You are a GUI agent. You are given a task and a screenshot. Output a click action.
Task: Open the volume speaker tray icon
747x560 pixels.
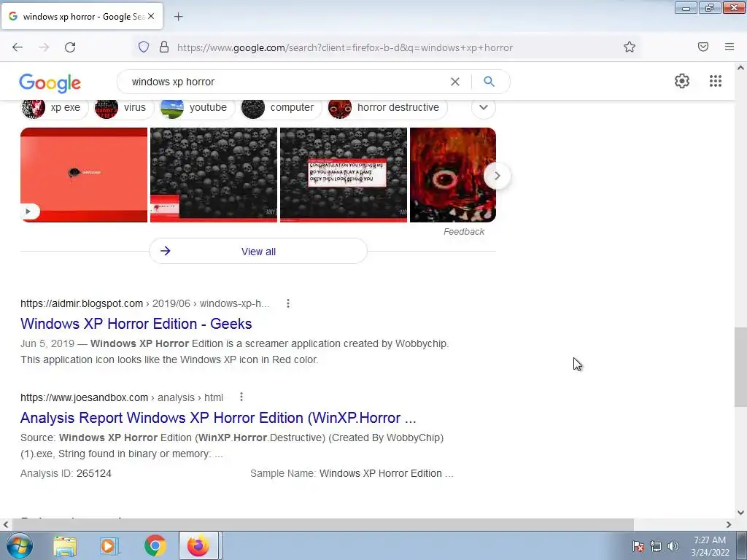pos(673,546)
